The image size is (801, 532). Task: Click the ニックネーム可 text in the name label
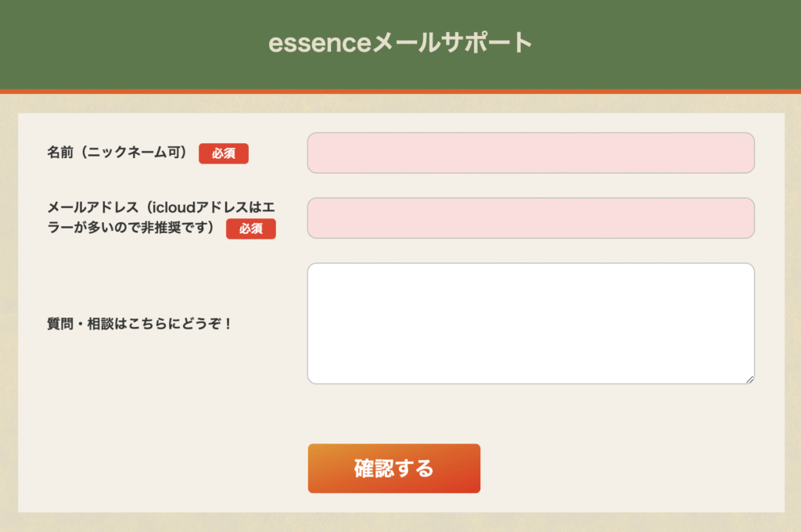click(x=133, y=153)
